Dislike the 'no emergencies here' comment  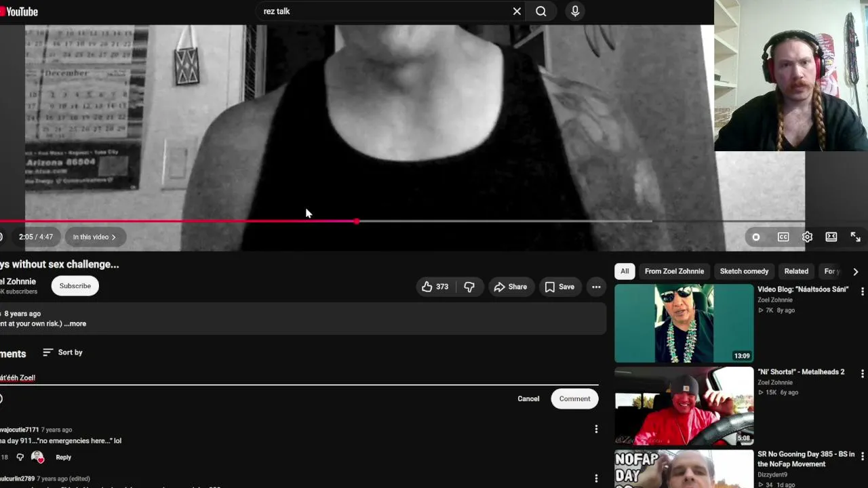pyautogui.click(x=20, y=457)
